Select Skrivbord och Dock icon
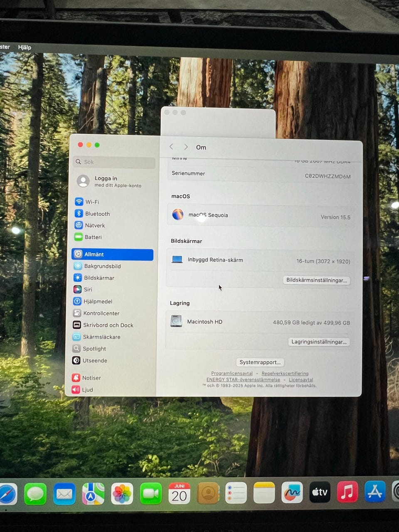 point(77,325)
